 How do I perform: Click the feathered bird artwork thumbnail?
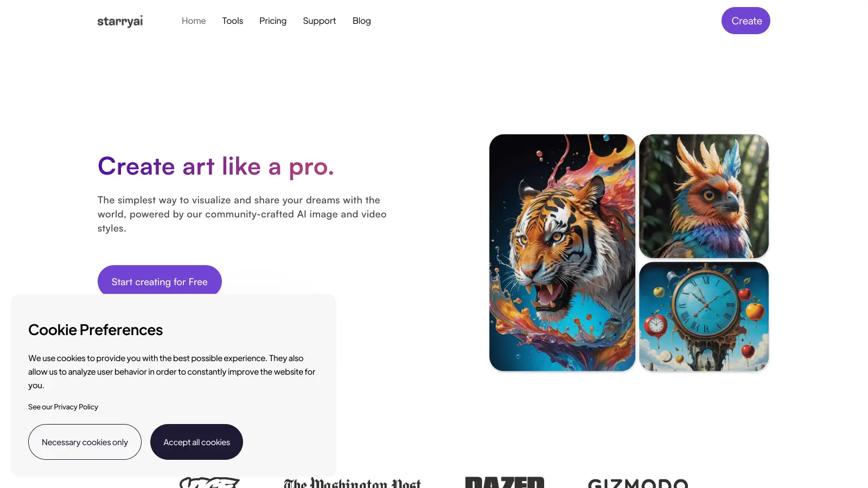[x=704, y=196]
